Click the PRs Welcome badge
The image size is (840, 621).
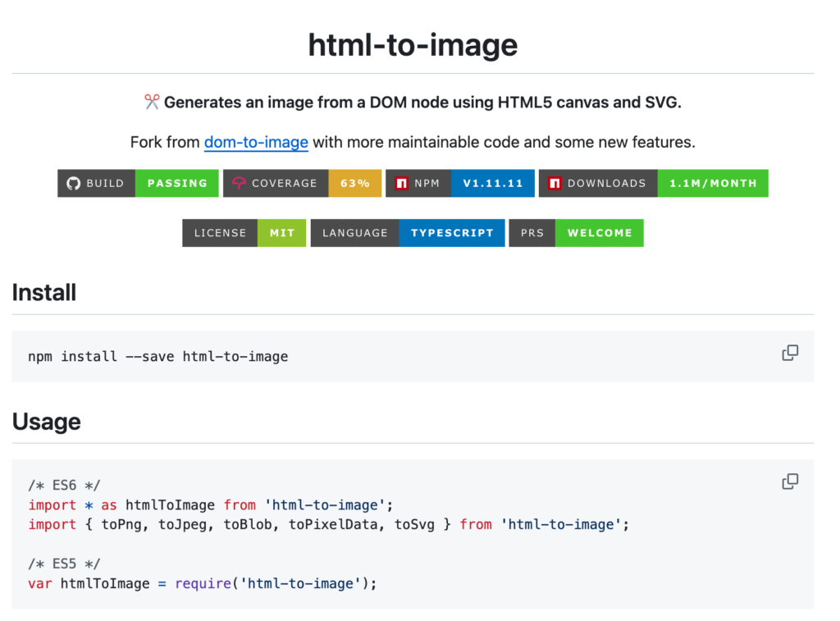(576, 233)
